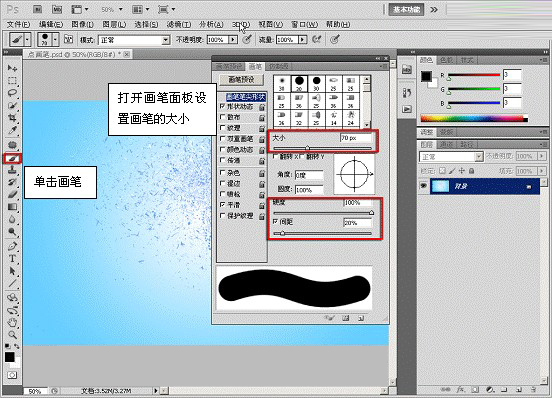The height and width of the screenshot is (398, 552).
Task: Open the 模式 blend mode dropdown in options bar
Action: click(166, 40)
